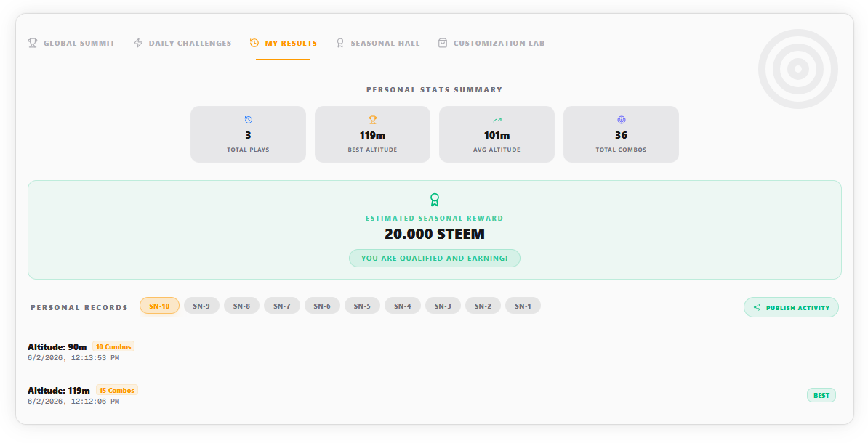
Task: Click the orange trophy icon above Best Altitude
Action: coord(372,119)
